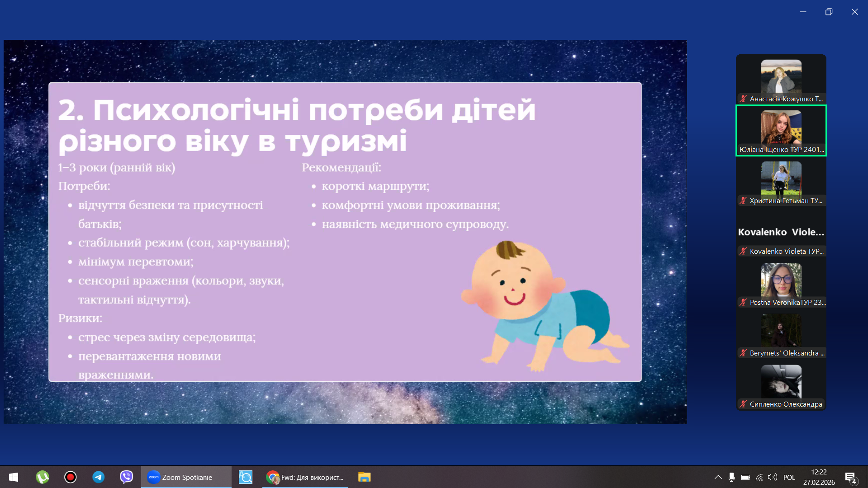The width and height of the screenshot is (868, 488).
Task: Switch to the Chrome Fwd window tab
Action: coord(305,477)
